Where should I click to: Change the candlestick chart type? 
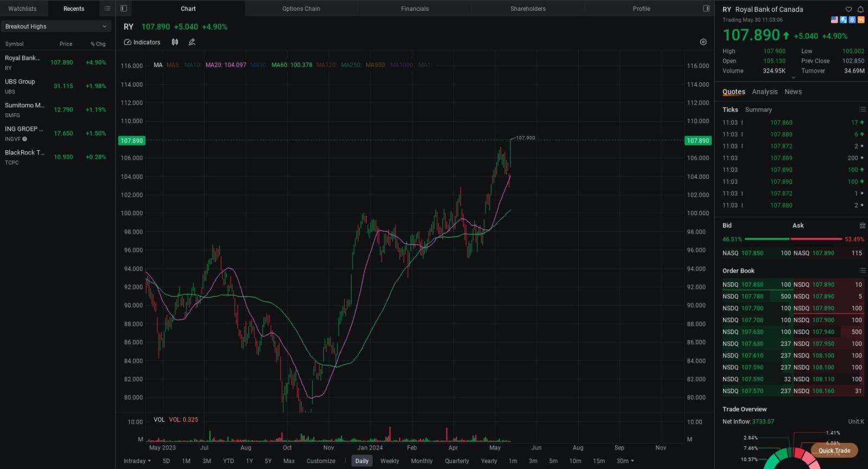(175, 42)
